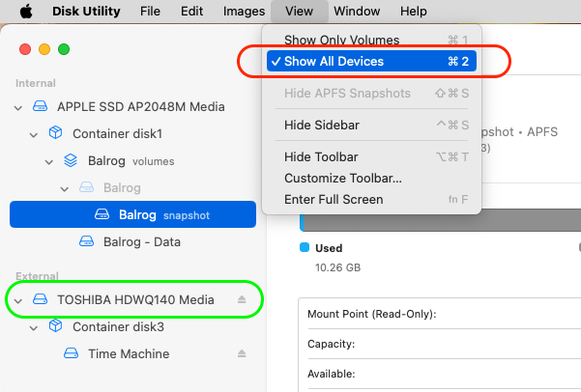Select Balrog snapshot entry
The width and height of the screenshot is (581, 392).
132,214
